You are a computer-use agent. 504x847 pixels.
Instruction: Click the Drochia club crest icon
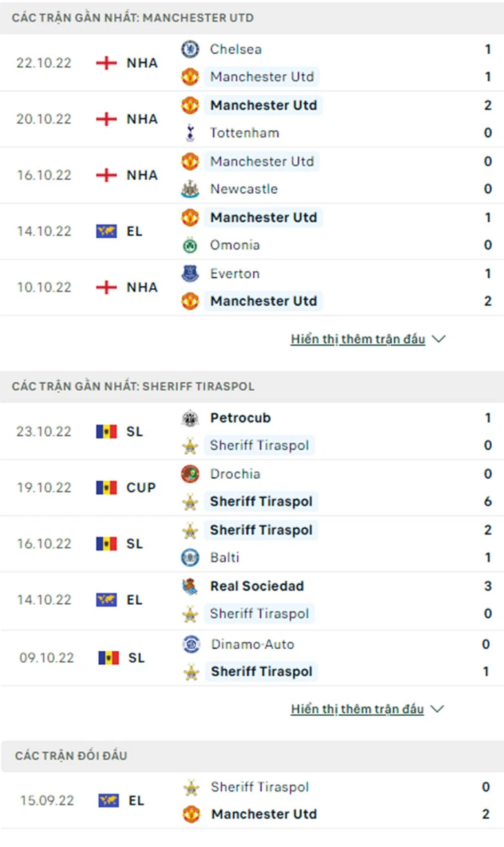190,474
